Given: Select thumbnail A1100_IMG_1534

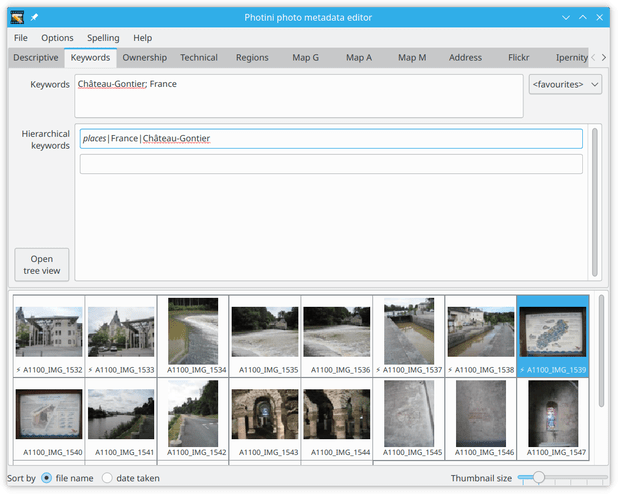Looking at the screenshot, I should point(193,336).
